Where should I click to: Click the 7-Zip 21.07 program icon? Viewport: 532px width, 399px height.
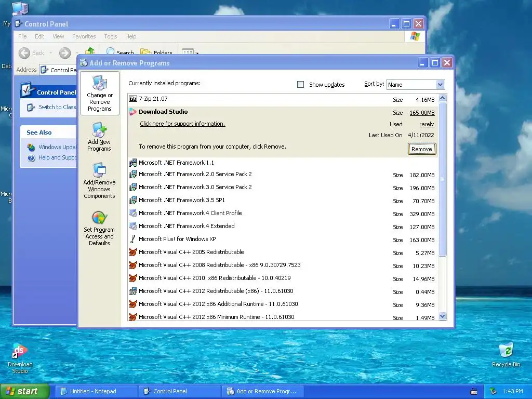(133, 99)
